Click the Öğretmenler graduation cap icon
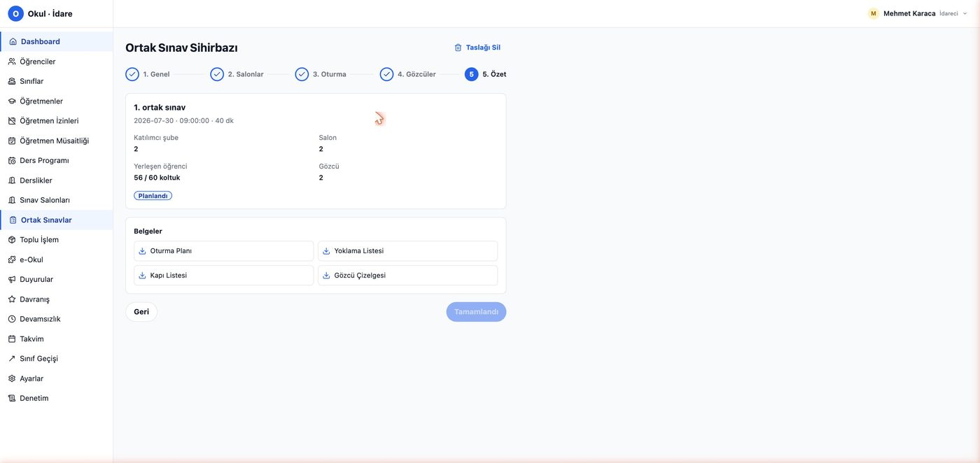This screenshot has width=980, height=463. (12, 101)
